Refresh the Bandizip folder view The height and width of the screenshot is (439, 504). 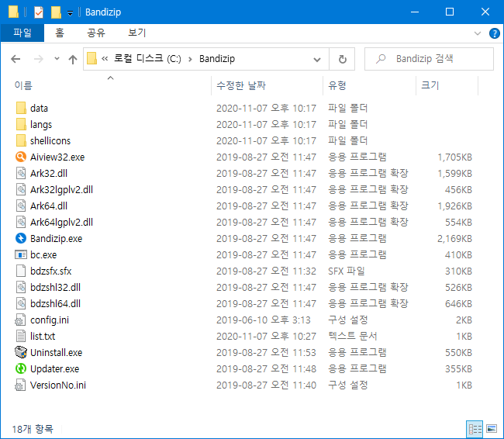click(342, 59)
